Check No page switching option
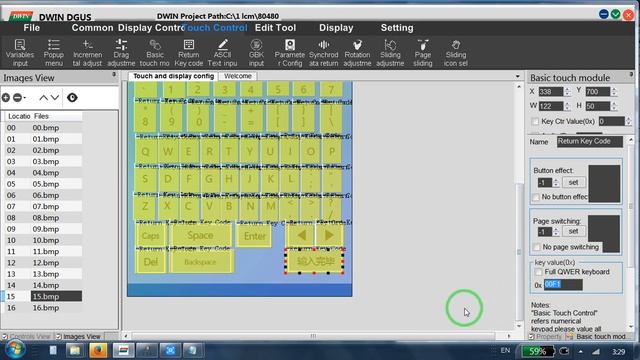640x360 pixels. pos(537,247)
